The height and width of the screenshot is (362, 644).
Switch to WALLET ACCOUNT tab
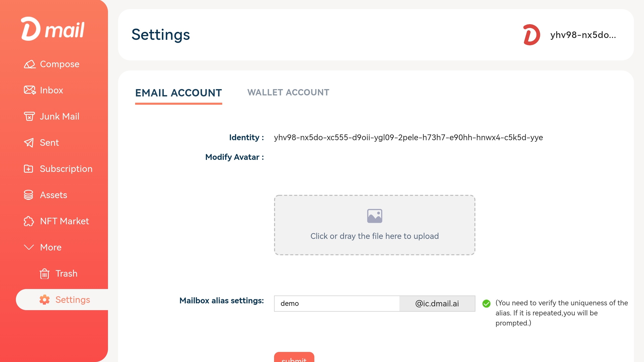[288, 92]
